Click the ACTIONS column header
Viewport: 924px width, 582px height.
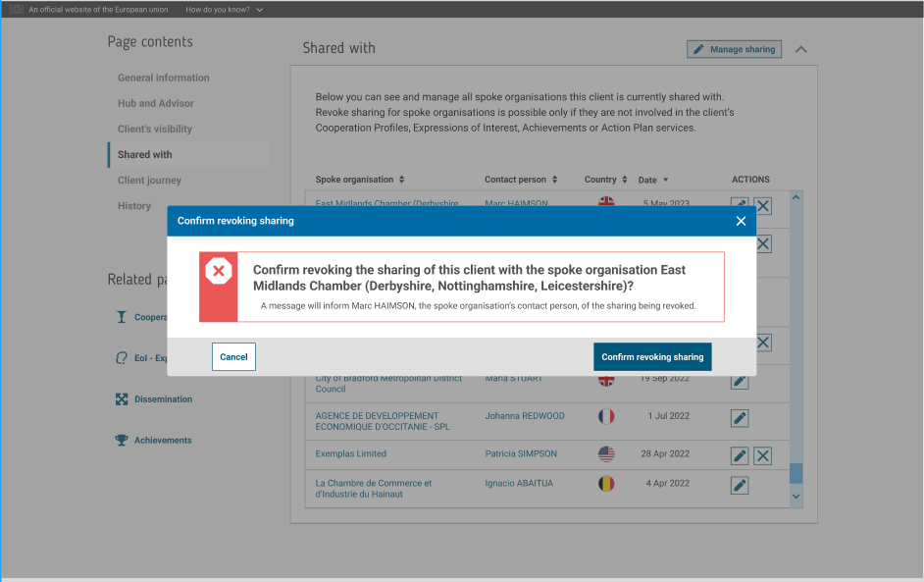(750, 180)
